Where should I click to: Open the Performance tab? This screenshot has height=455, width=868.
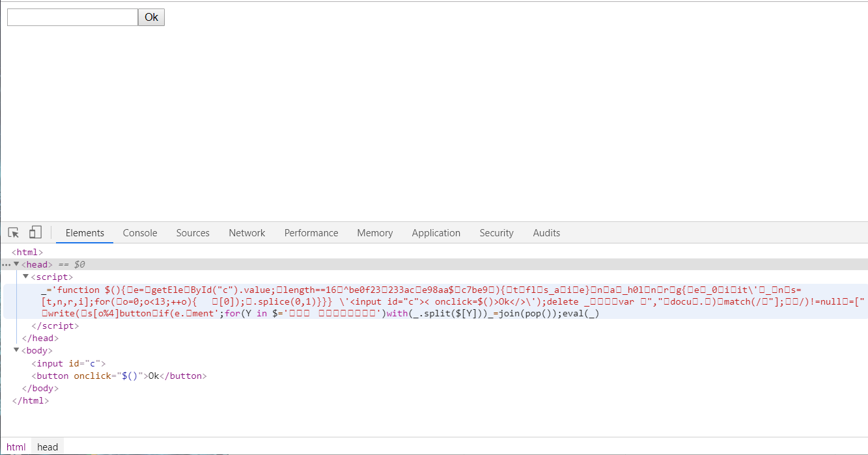[311, 233]
